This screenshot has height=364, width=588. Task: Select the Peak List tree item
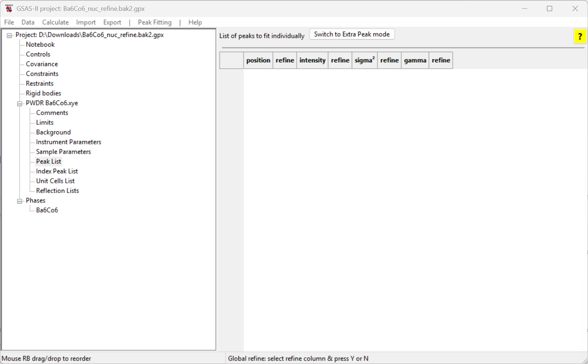[x=49, y=161]
